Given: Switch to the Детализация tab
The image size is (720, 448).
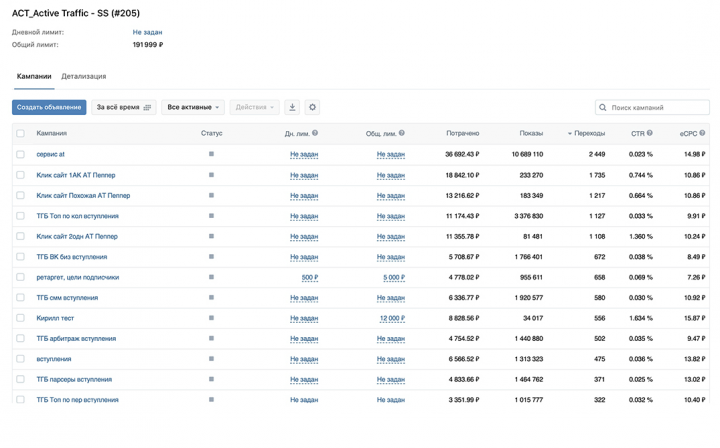Looking at the screenshot, I should click(x=84, y=76).
